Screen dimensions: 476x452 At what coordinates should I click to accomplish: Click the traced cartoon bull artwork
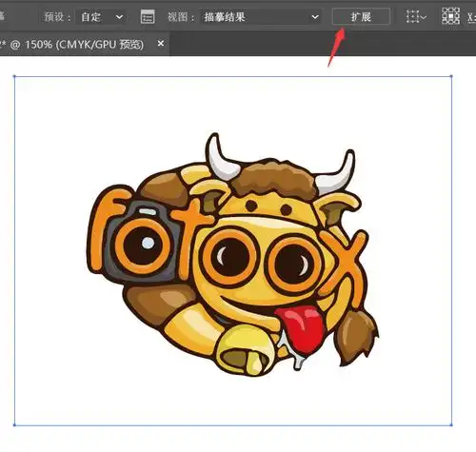(232, 255)
